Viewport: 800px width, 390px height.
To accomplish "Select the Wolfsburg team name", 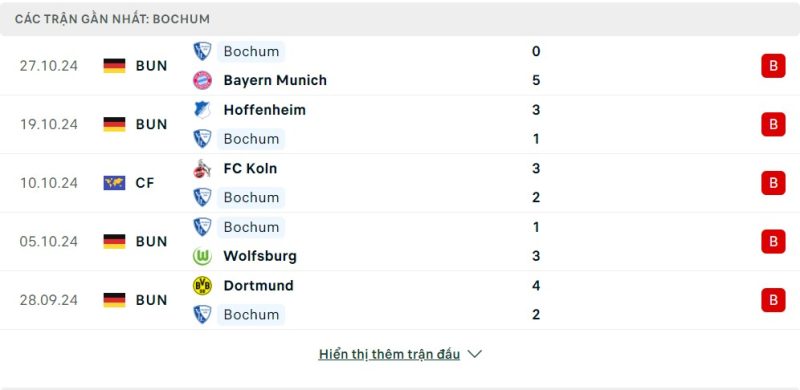I will 260,256.
